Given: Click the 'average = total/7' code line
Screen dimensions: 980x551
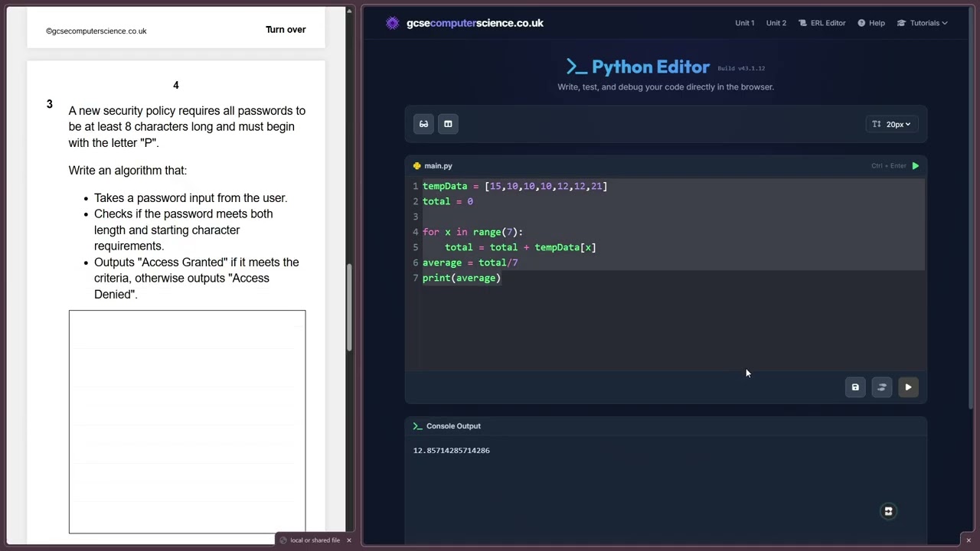Looking at the screenshot, I should (x=470, y=262).
